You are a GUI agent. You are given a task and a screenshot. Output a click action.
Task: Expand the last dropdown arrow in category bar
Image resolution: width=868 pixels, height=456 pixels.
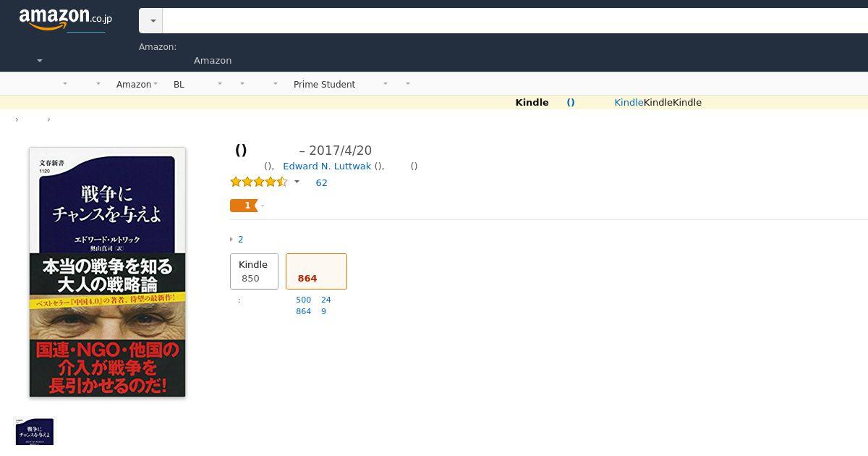[408, 84]
